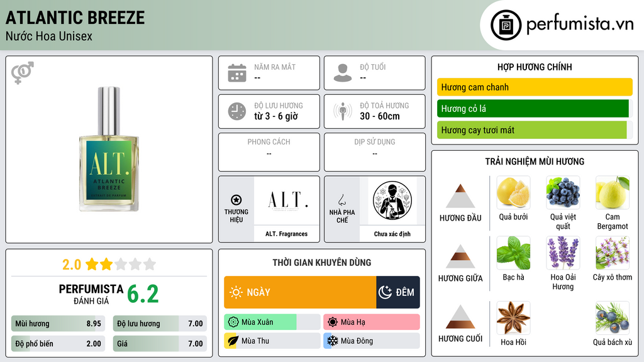Image resolution: width=644 pixels, height=362 pixels.
Task: Click the top notes pyramid icon
Action: (460, 196)
